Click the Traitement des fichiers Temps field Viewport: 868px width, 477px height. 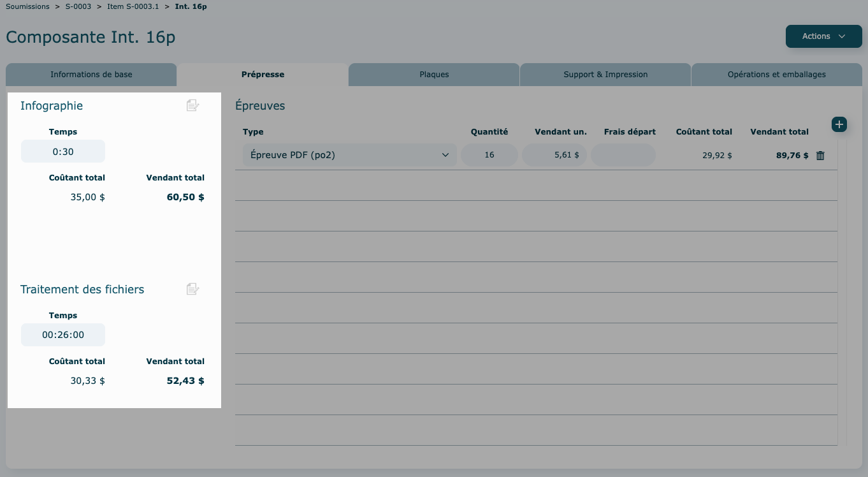[x=63, y=335]
